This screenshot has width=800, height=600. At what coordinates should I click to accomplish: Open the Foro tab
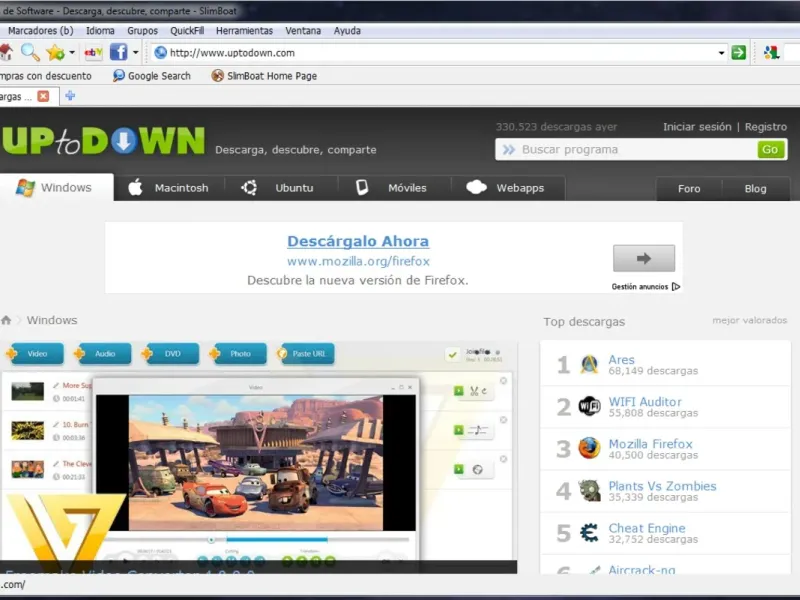point(689,189)
